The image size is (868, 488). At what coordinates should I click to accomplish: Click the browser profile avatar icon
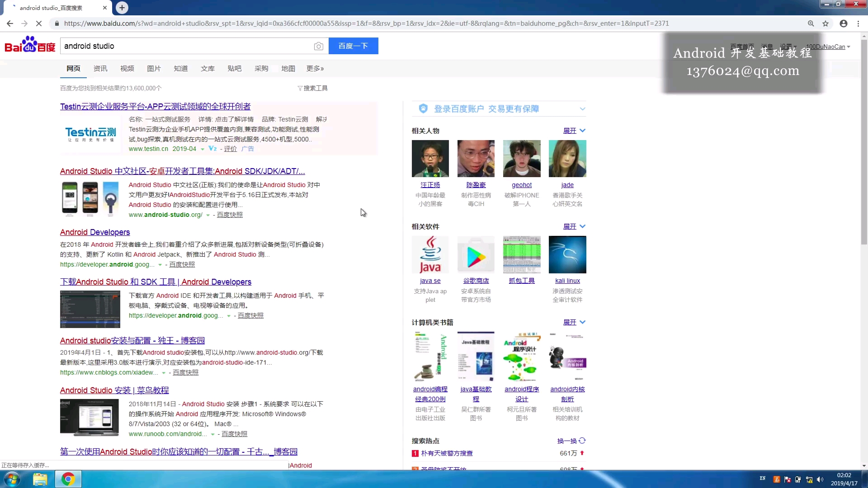coord(843,23)
